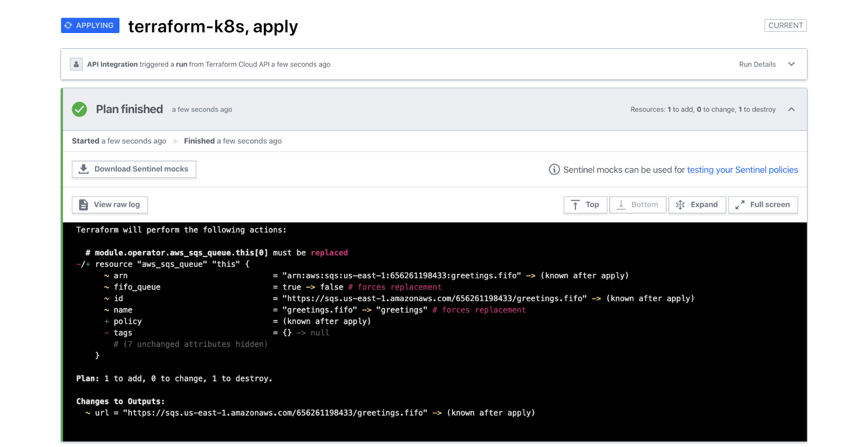Collapse the Plan finished section
The image size is (868, 447).
[792, 109]
